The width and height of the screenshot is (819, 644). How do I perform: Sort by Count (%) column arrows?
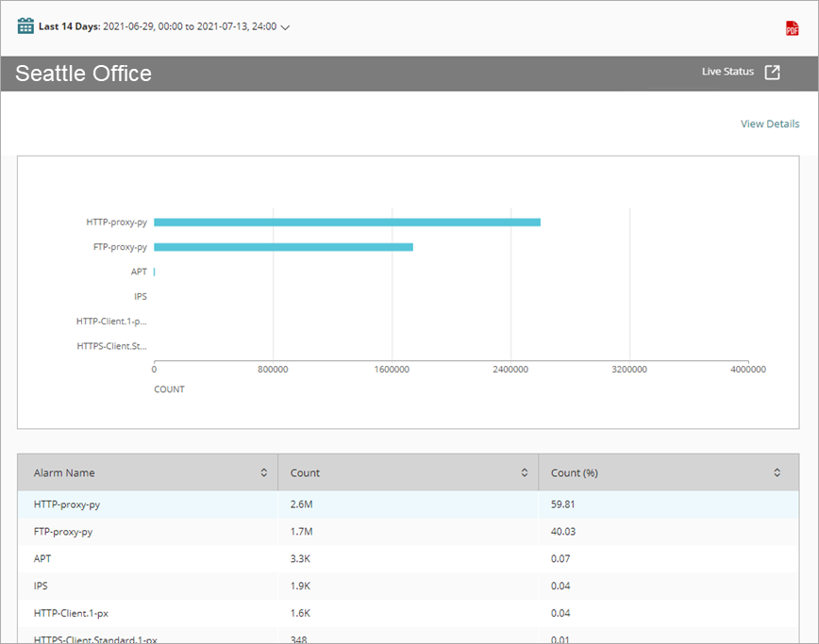[x=777, y=472]
